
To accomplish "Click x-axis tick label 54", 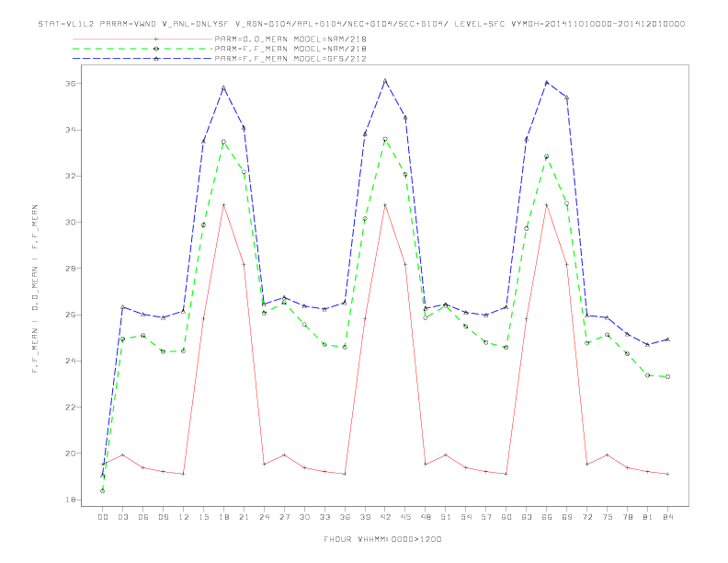I will (466, 517).
